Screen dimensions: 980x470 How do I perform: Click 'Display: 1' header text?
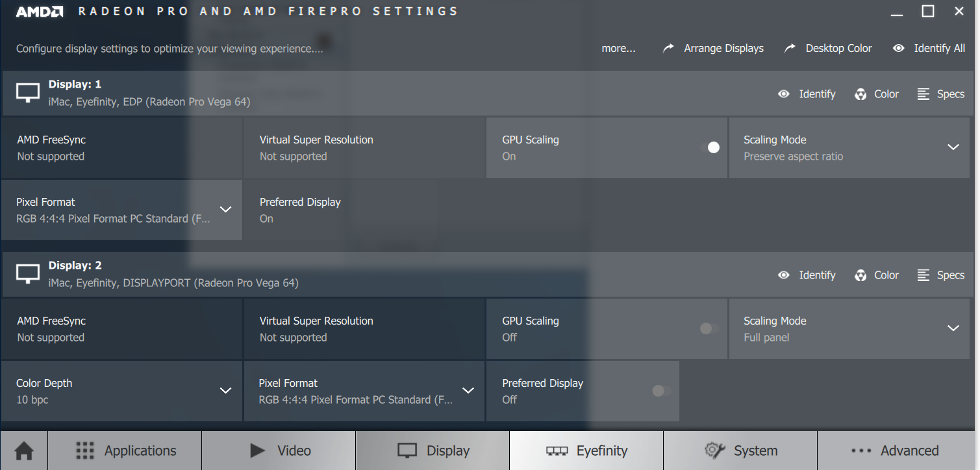(75, 84)
